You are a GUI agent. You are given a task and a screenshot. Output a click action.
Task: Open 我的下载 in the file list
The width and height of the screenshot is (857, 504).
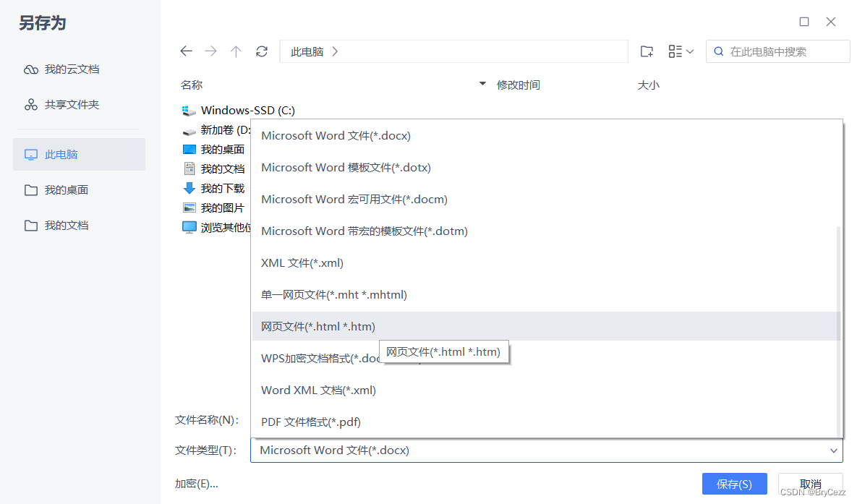213,189
